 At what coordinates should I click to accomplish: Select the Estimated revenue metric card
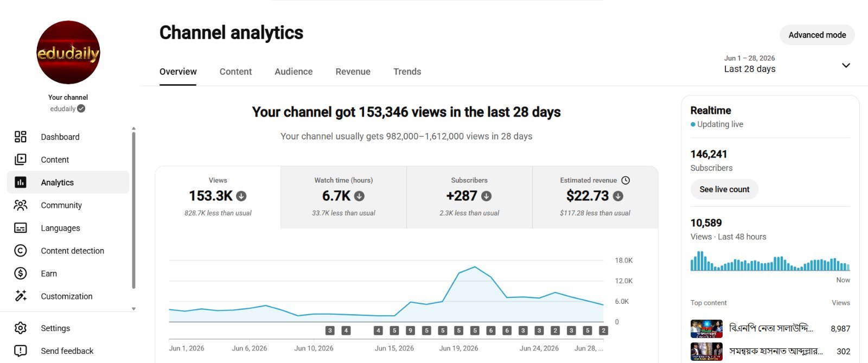[595, 197]
